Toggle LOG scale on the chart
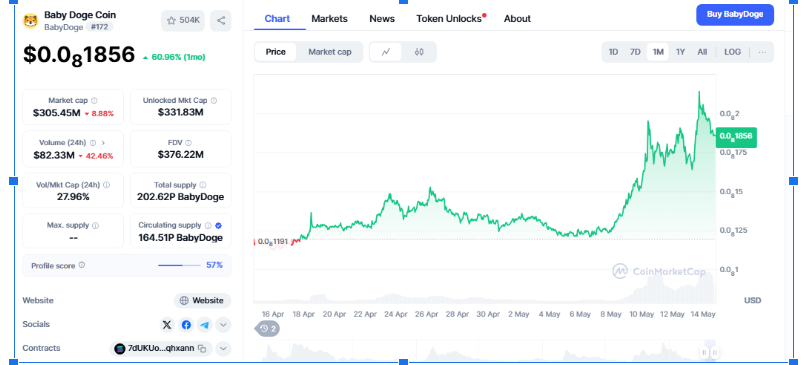This screenshot has width=807, height=365. click(x=732, y=52)
